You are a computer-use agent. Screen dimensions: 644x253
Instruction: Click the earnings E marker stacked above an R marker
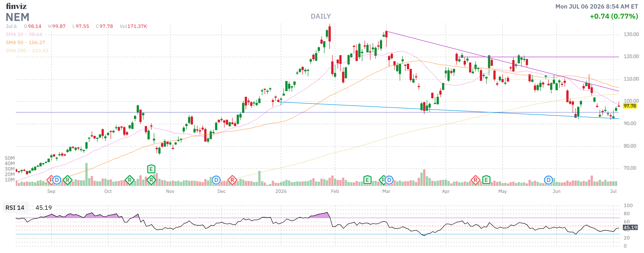coord(151,169)
